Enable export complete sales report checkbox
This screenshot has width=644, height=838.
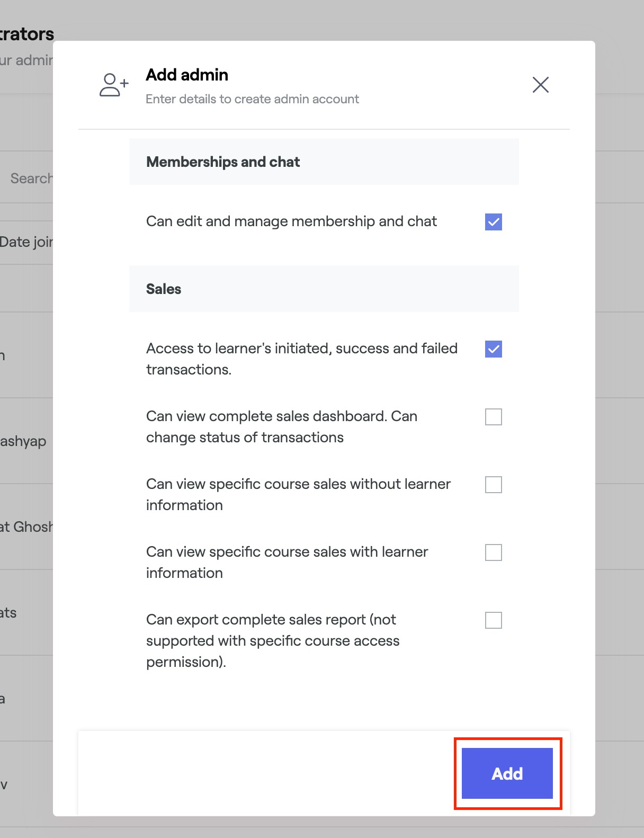493,620
